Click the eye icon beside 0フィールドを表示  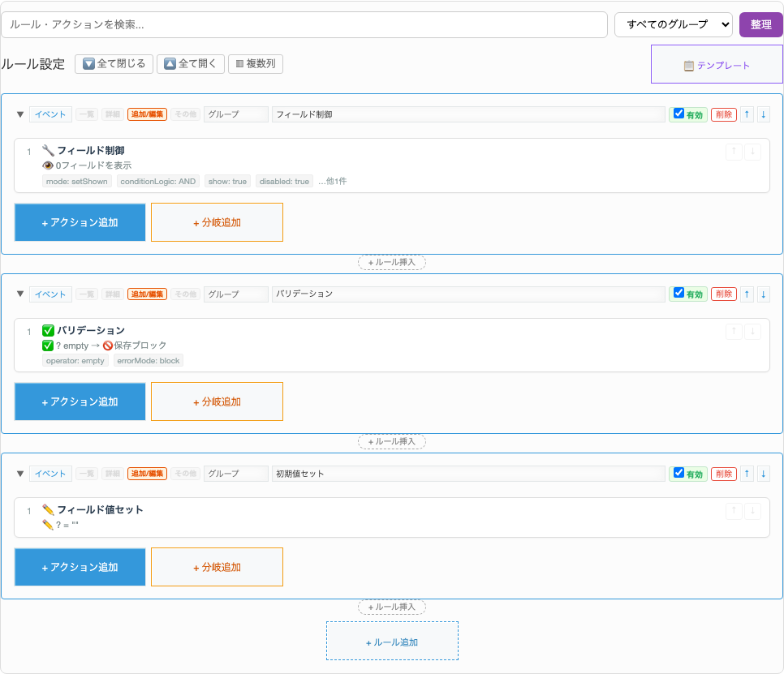[x=48, y=165]
